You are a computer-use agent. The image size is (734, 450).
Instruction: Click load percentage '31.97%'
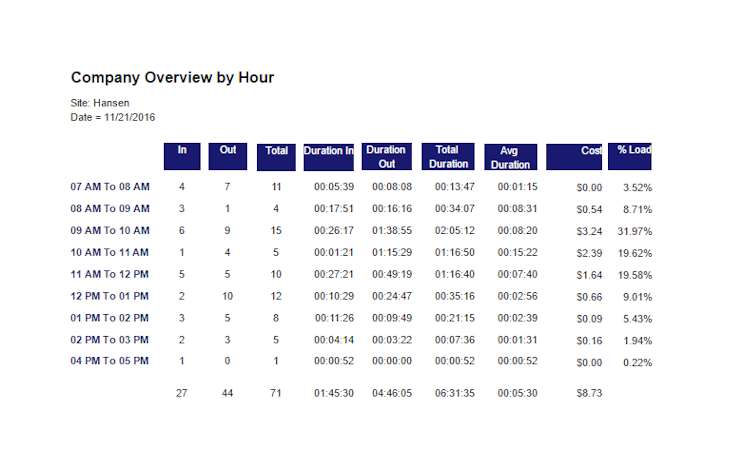pos(635,232)
